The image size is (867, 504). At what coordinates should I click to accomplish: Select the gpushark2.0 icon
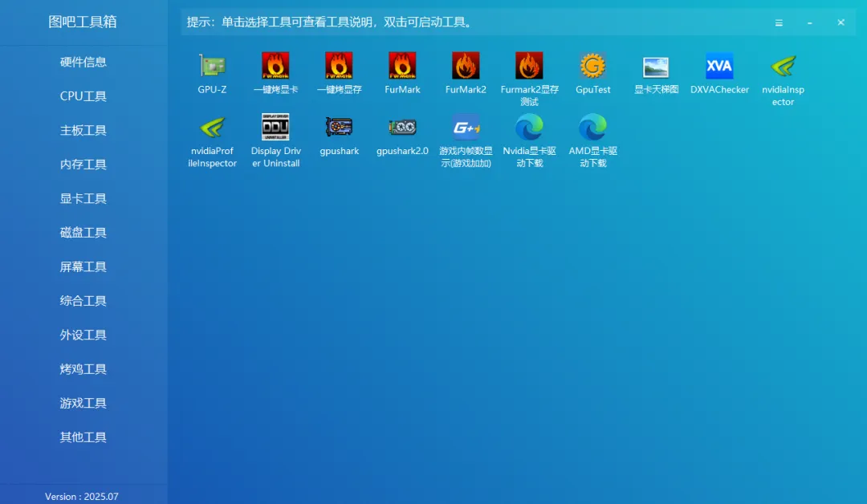pos(402,127)
